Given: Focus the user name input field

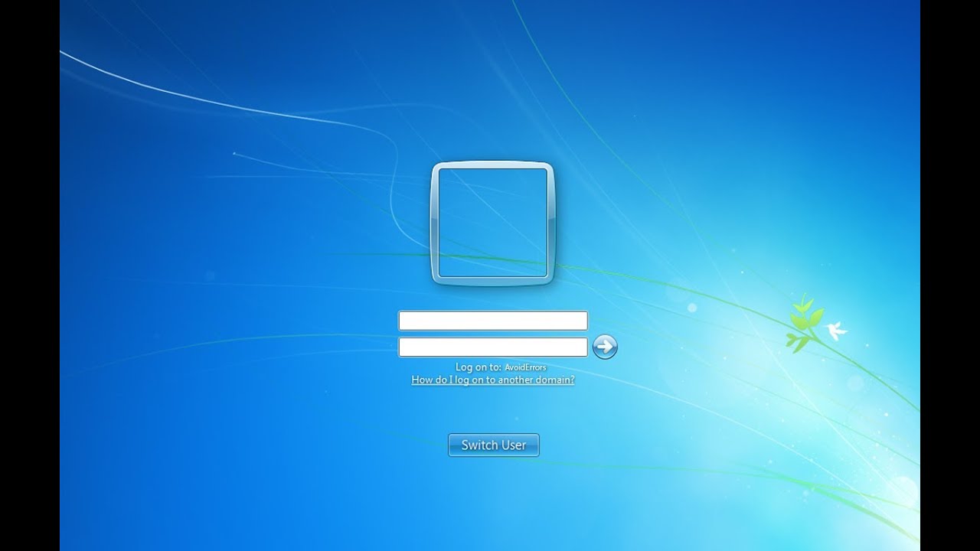Looking at the screenshot, I should [x=493, y=321].
